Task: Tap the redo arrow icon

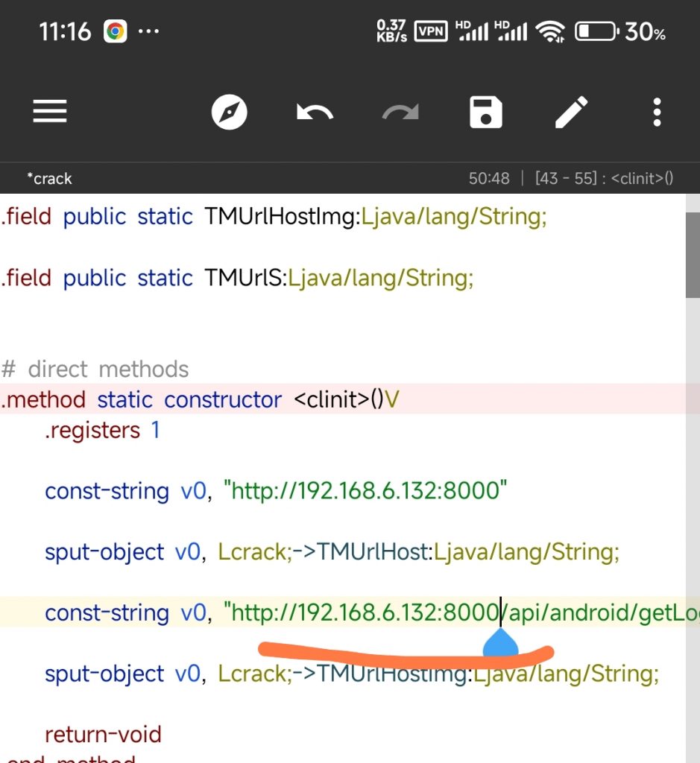Action: coord(400,113)
